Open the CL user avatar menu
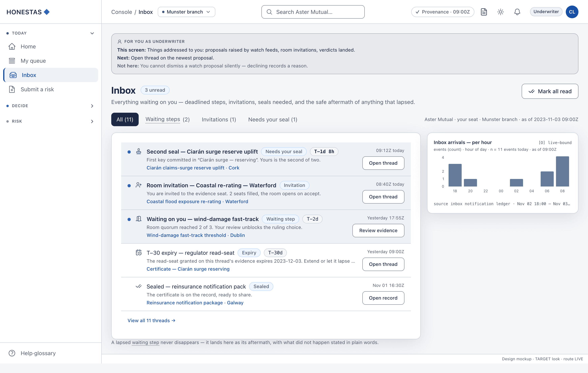588x373 pixels. (x=572, y=12)
